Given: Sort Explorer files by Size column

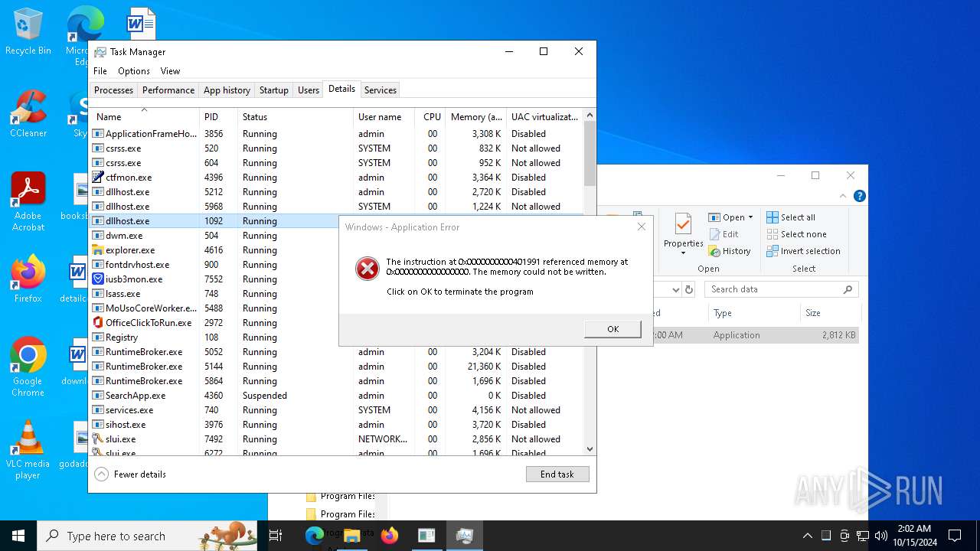Looking at the screenshot, I should pyautogui.click(x=830, y=313).
